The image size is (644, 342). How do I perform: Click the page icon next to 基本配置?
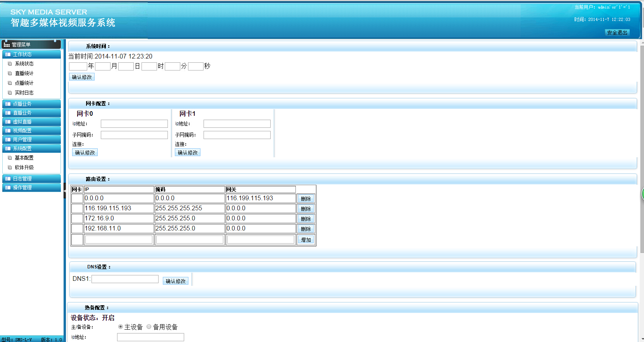pos(10,158)
